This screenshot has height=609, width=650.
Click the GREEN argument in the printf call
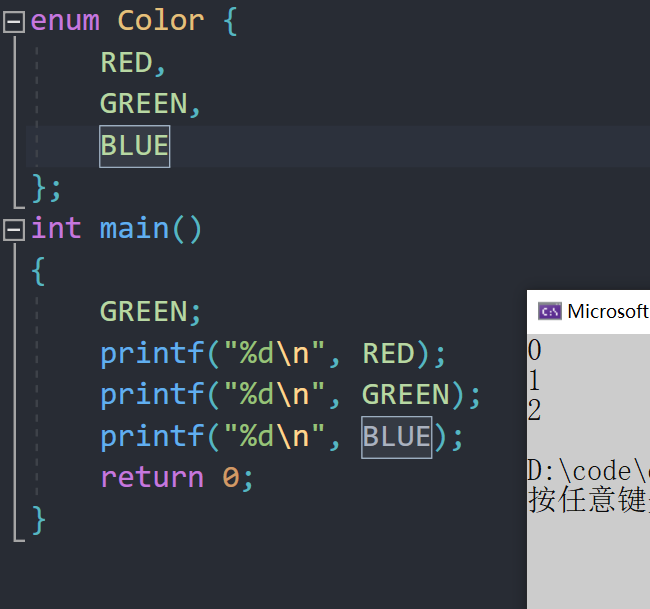[406, 394]
